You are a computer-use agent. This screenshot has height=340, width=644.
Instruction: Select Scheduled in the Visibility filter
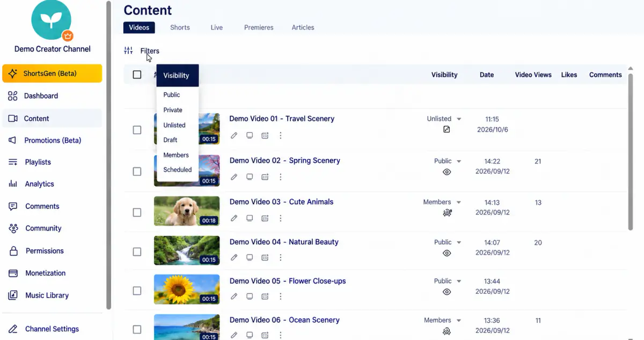pos(178,169)
